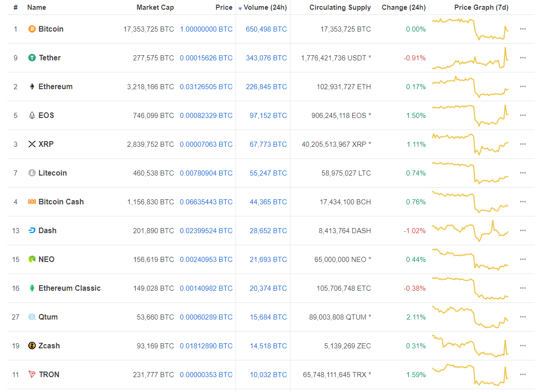This screenshot has width=538, height=392.
Task: Open Qtum's 15,684 BTC volume link
Action: (x=268, y=317)
